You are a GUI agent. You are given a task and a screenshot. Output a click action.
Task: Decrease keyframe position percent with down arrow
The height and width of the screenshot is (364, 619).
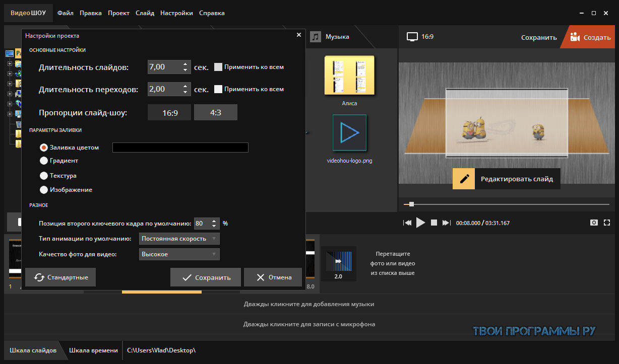[215, 226]
